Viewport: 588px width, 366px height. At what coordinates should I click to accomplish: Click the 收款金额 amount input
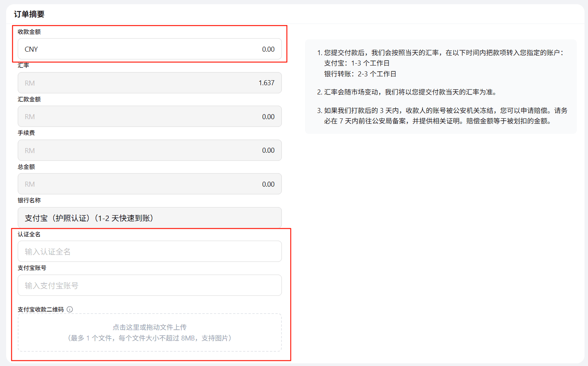[x=193, y=49]
